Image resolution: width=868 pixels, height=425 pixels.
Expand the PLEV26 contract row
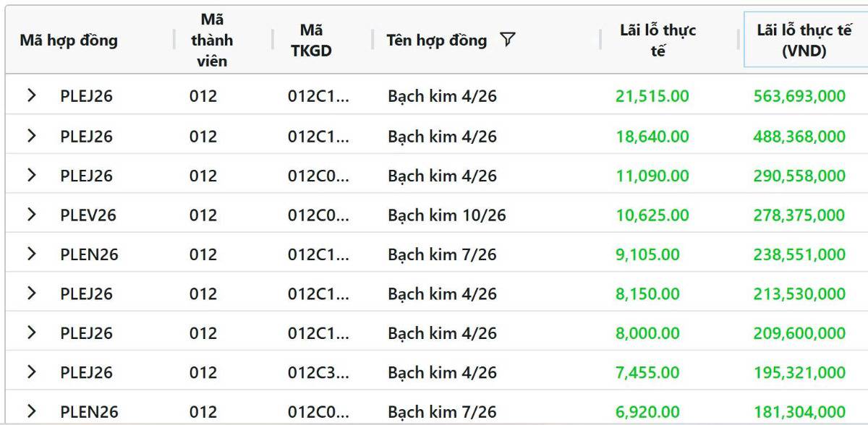[31, 214]
